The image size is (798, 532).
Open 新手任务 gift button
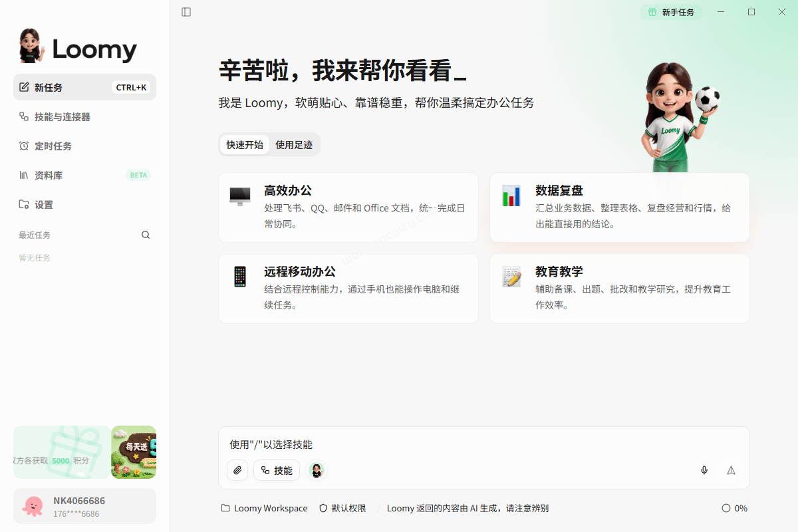coord(671,12)
